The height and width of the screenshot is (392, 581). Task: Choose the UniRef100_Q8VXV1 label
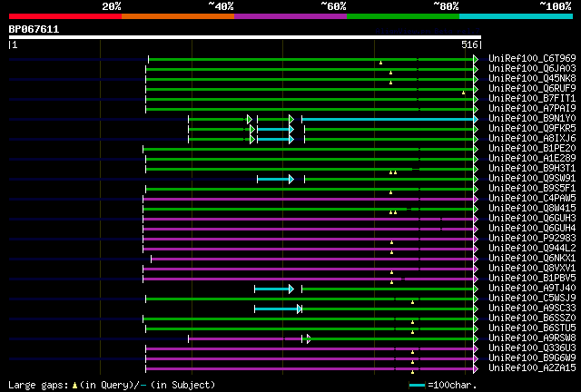pos(532,269)
